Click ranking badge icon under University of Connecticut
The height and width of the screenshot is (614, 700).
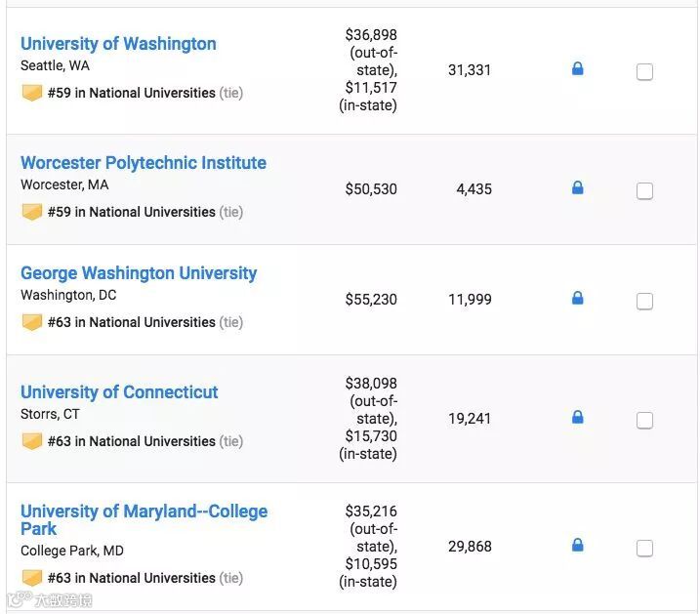(x=32, y=441)
